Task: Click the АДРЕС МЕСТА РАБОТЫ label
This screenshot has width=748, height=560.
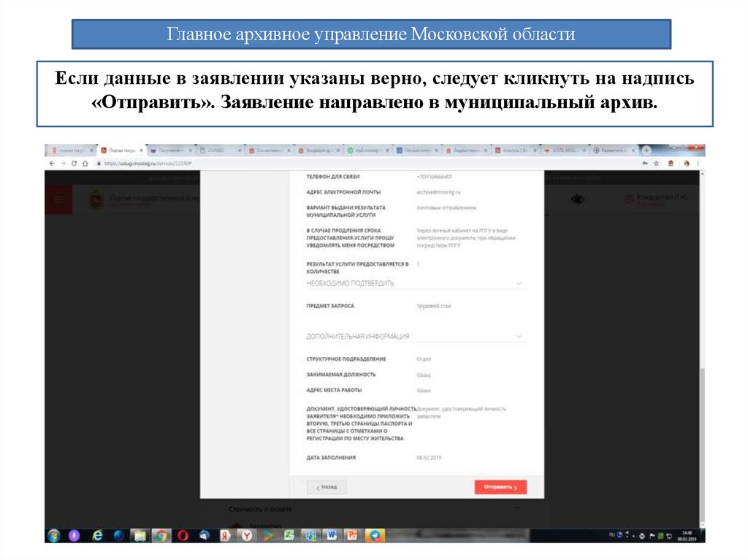Action: point(334,390)
